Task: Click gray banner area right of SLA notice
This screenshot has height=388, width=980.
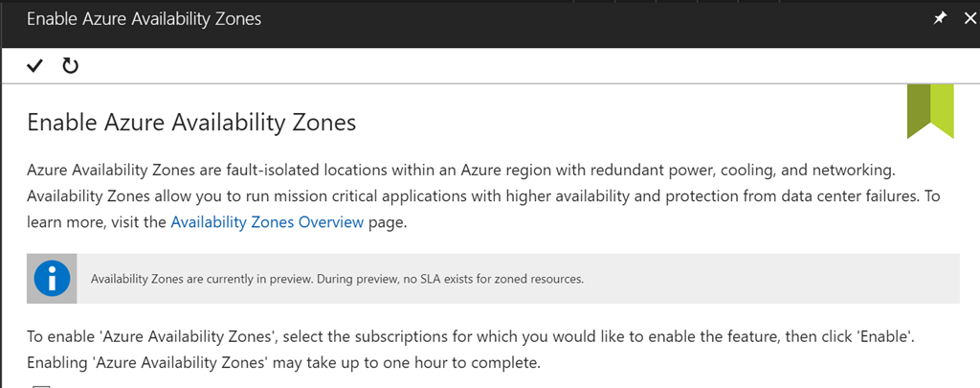Action: 766,280
